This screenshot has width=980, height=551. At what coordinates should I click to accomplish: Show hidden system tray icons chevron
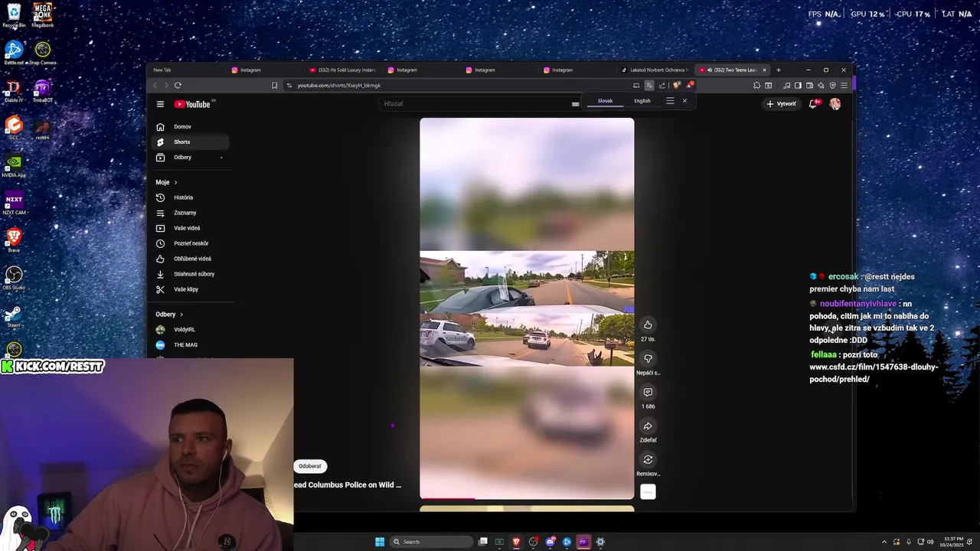(x=884, y=542)
